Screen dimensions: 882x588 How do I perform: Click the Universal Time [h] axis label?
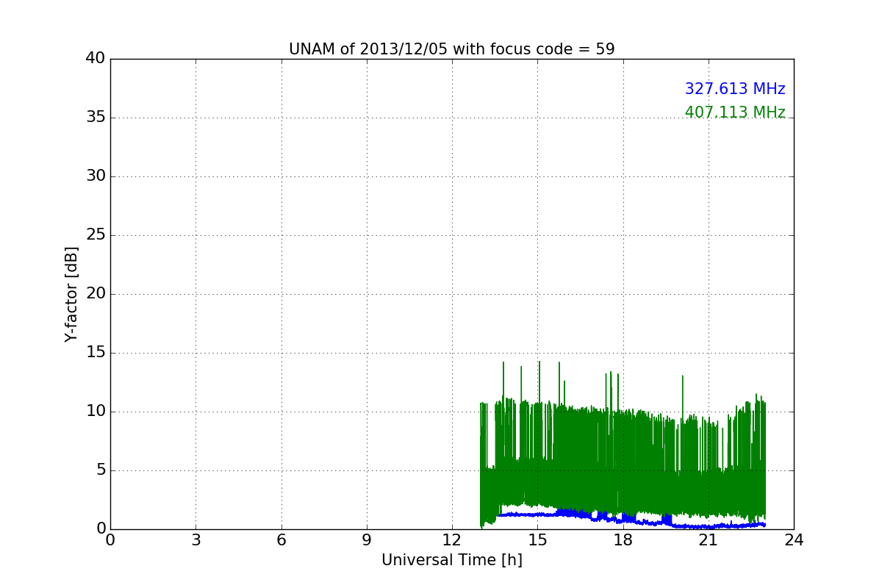click(451, 560)
